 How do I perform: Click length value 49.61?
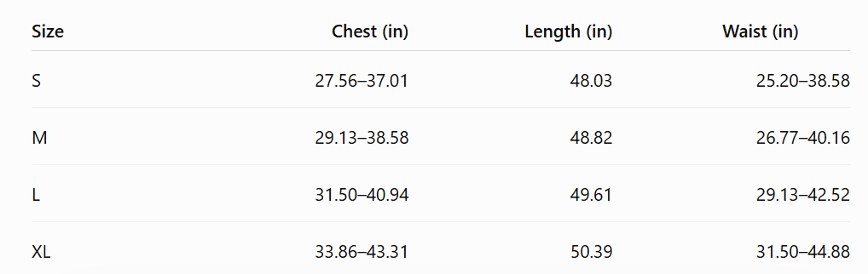pos(591,195)
